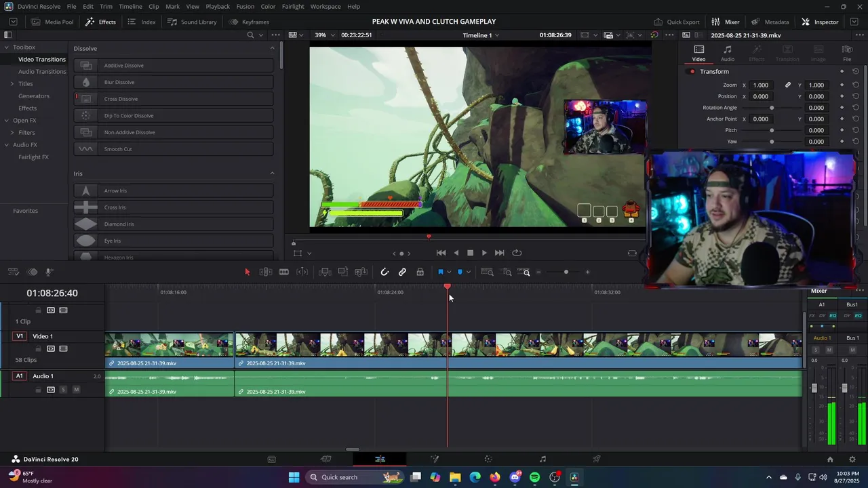Image resolution: width=868 pixels, height=488 pixels.
Task: Toggle viewer Loop playback
Action: click(x=517, y=253)
